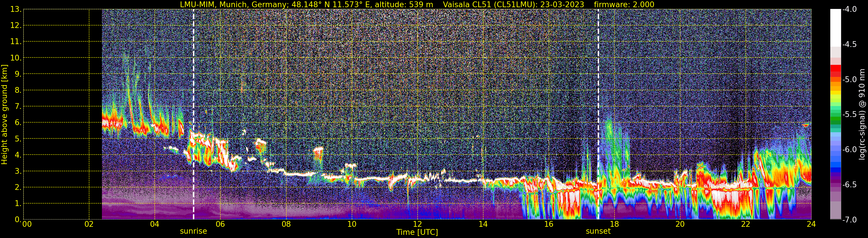
Task: Click the 18 tick label on the time axis
Action: click(x=615, y=224)
